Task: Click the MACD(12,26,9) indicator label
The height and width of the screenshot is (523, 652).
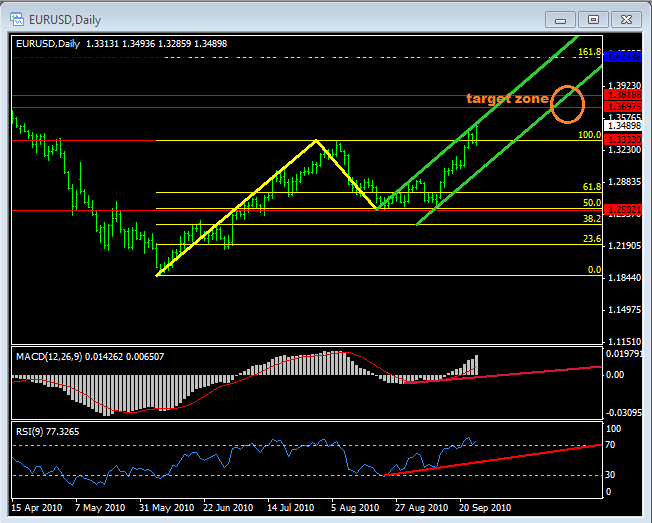Action: pyautogui.click(x=90, y=357)
